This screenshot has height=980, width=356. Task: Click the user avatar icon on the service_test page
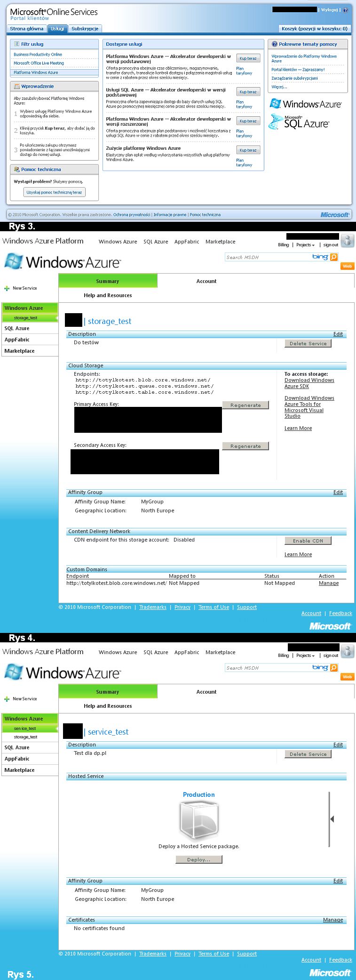tap(348, 651)
